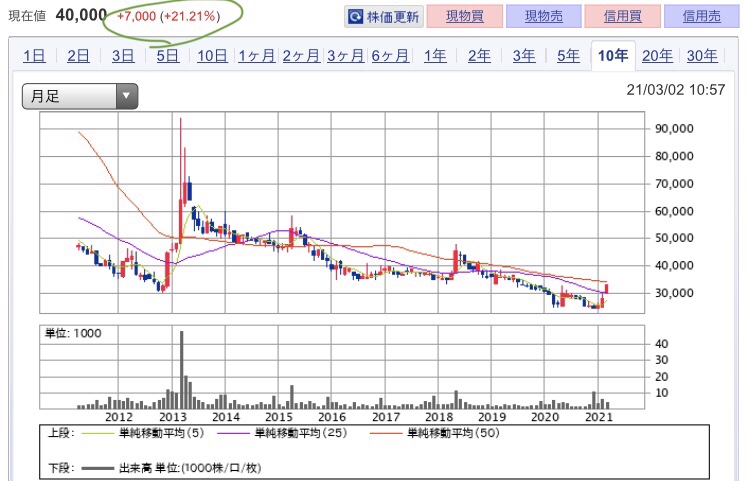Switch chart range to 6ヶ月
The image size is (749, 481).
390,56
